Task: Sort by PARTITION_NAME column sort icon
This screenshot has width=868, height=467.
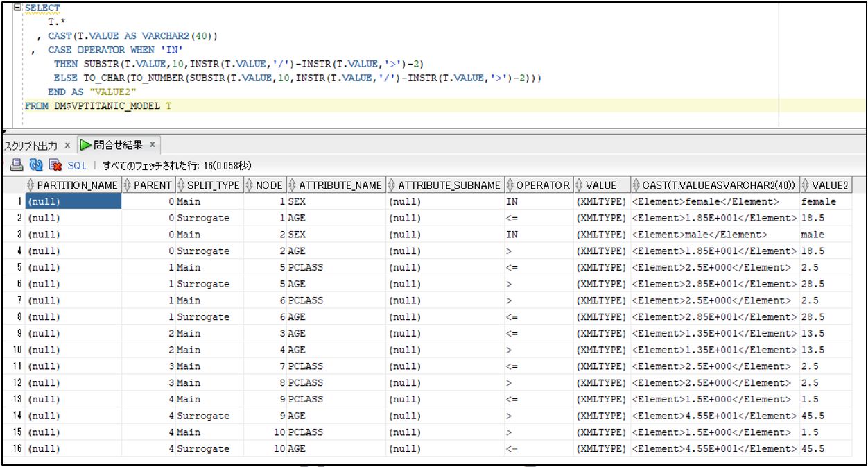Action: click(30, 185)
